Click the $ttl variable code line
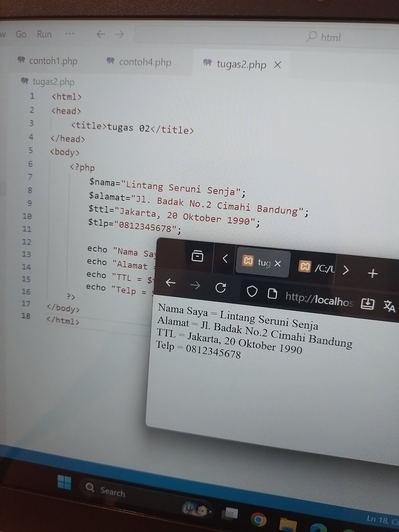 click(175, 216)
